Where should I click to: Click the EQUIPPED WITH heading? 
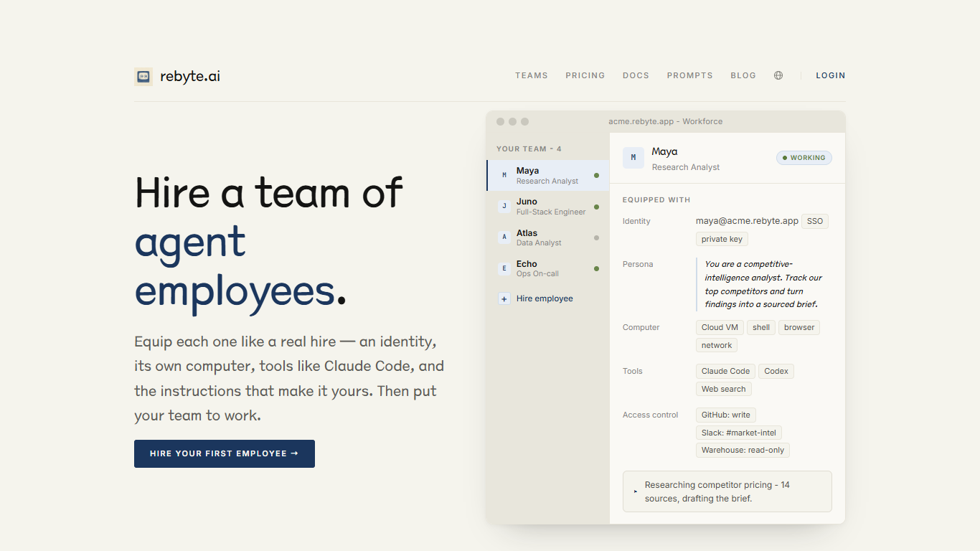tap(656, 200)
